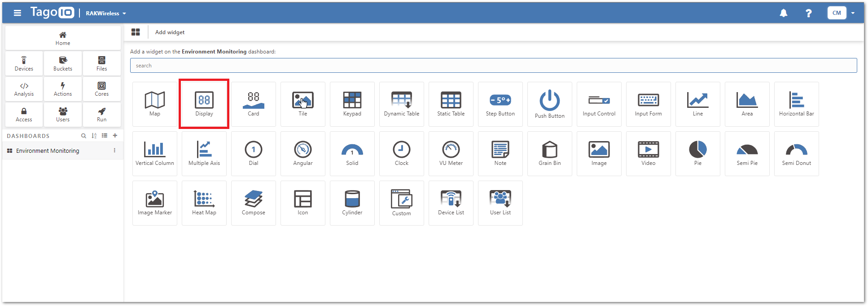The width and height of the screenshot is (868, 306).
Task: Add the Cylinder widget
Action: [x=352, y=203]
